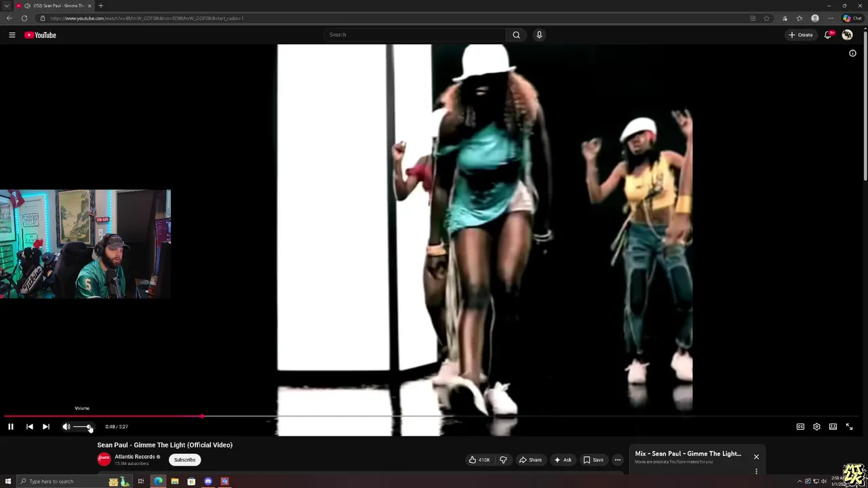This screenshot has height=488, width=868.
Task: Show video info card icon
Action: [x=852, y=53]
